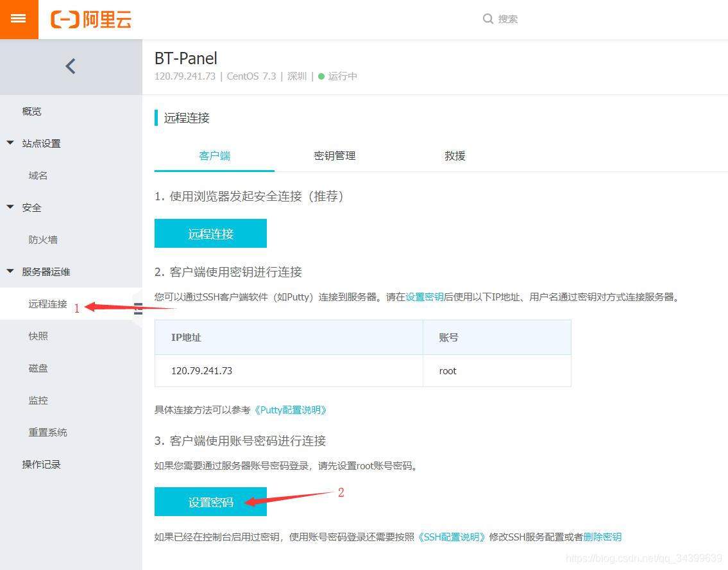The width and height of the screenshot is (728, 570).
Task: Open the orange hamburger menu
Action: (x=19, y=19)
